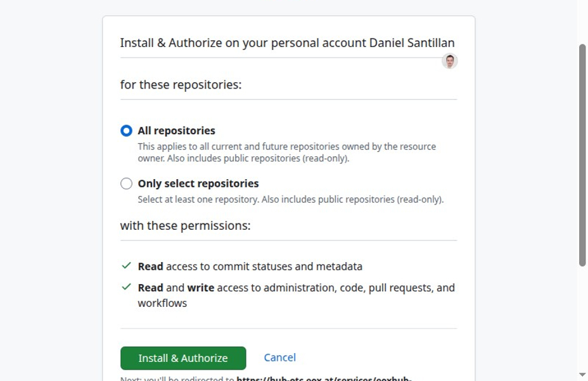Screen dimensions: 588x381
Task: Click the scrollbar down arrow
Action: [582, 375]
